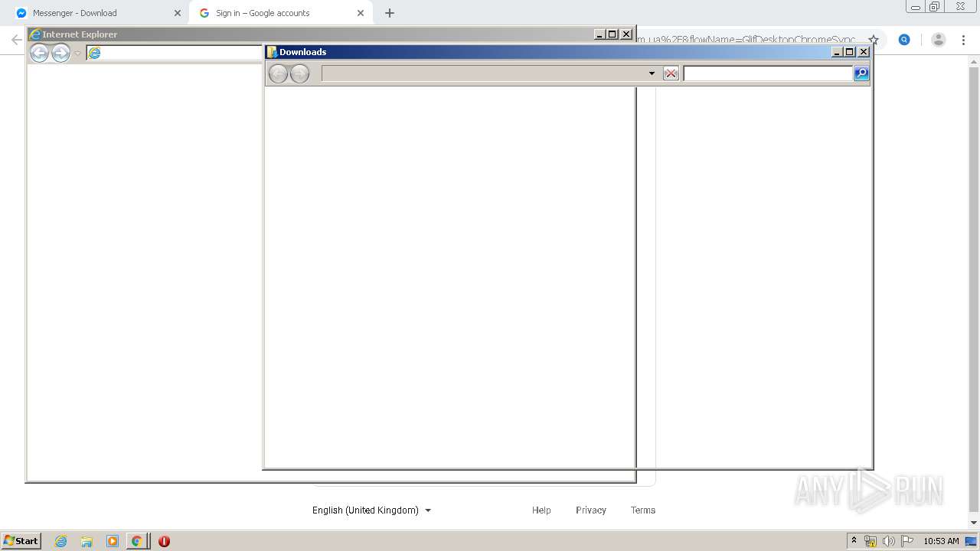Open English (United Kingdom) language dropdown
This screenshot has height=551, width=980.
pos(371,510)
